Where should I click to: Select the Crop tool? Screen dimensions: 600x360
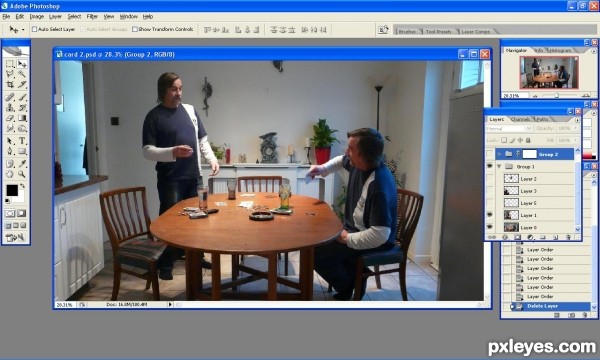click(10, 85)
